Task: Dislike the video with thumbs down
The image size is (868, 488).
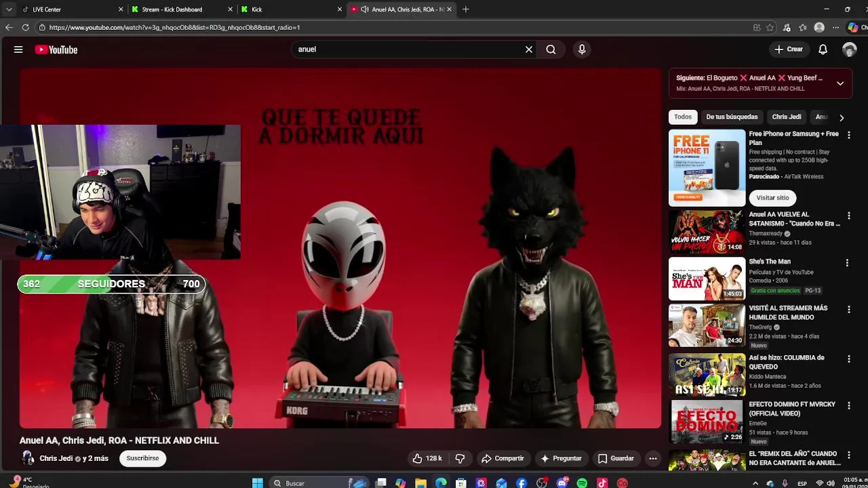Action: [x=460, y=459]
